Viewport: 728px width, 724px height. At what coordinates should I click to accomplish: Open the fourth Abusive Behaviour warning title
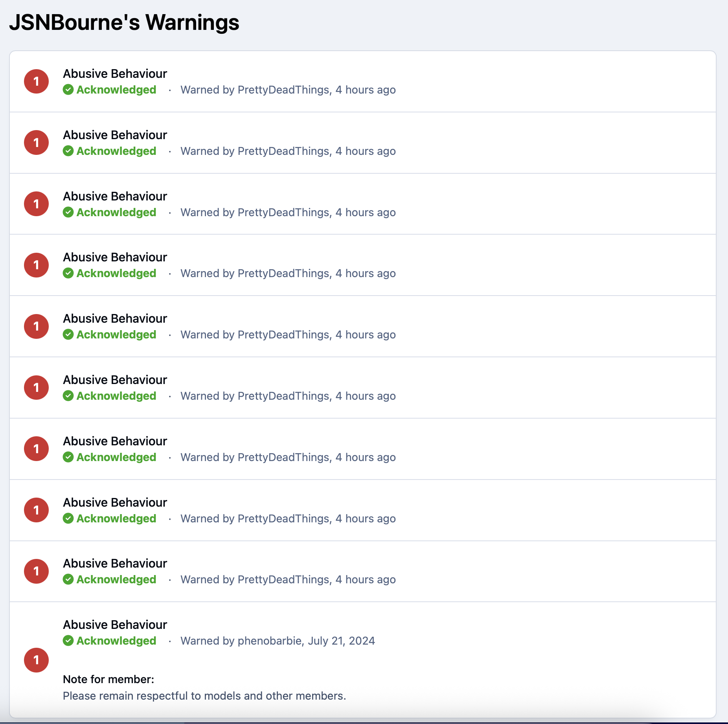coord(115,257)
